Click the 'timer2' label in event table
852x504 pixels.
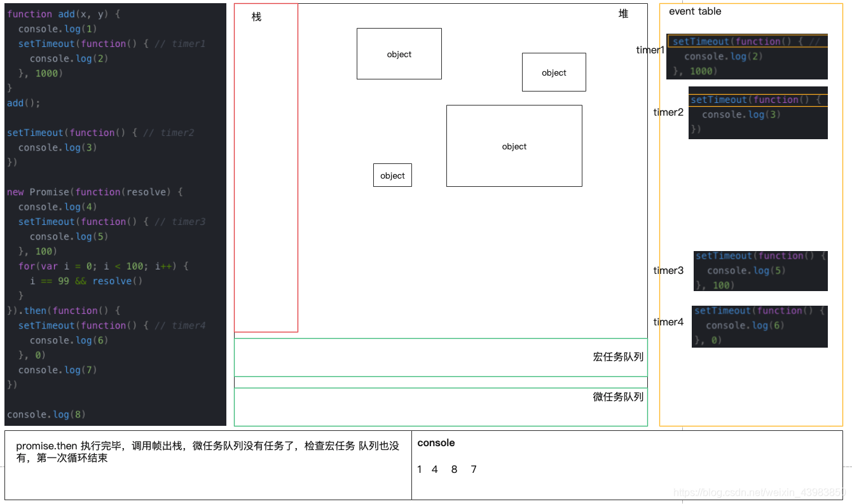point(668,112)
